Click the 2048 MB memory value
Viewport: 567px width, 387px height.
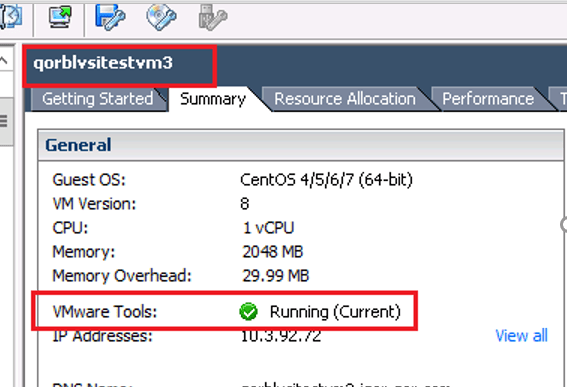tap(273, 252)
